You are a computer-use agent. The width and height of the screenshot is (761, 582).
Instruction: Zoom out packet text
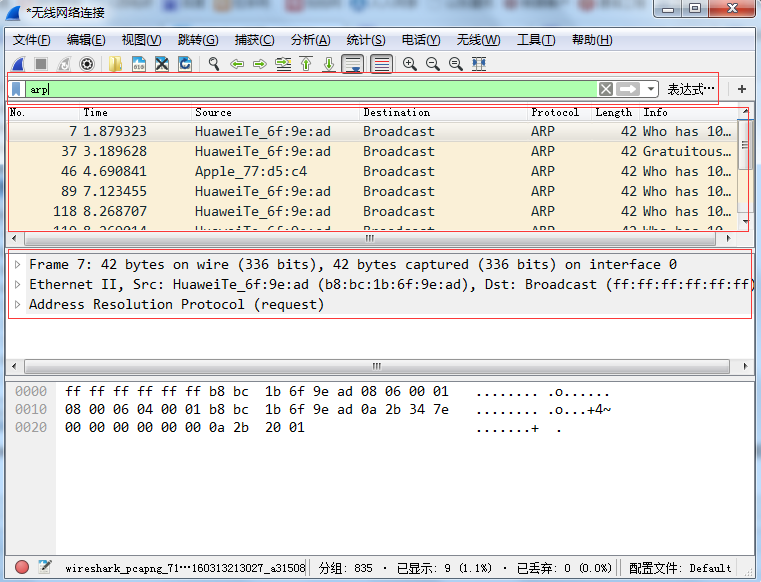[x=433, y=64]
